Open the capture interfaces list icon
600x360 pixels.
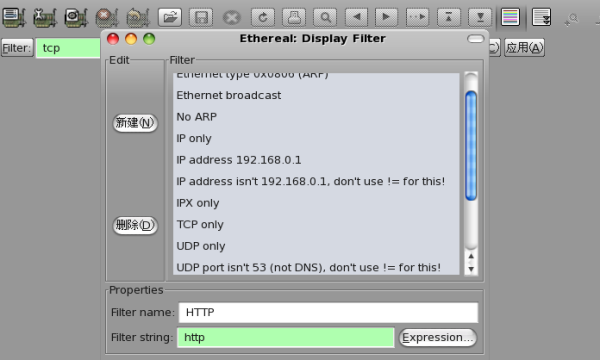pyautogui.click(x=14, y=17)
